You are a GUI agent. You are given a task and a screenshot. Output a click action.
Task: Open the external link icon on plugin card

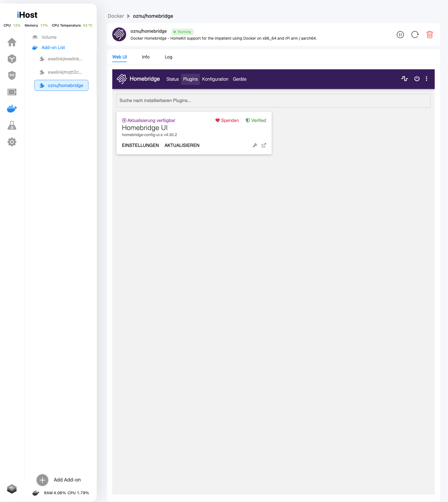pos(264,145)
